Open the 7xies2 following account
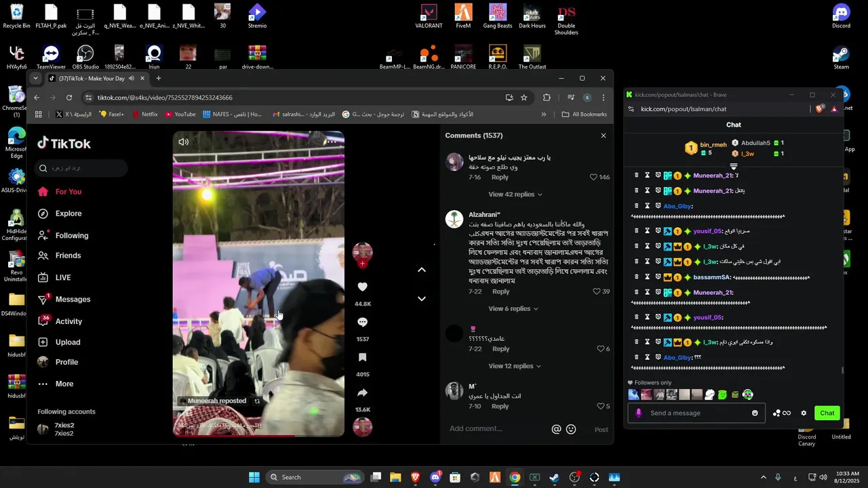 pos(64,429)
